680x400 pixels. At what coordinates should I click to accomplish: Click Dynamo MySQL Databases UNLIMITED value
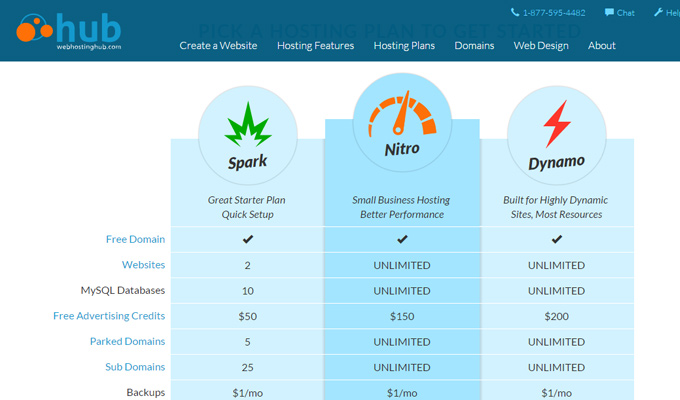tap(556, 291)
